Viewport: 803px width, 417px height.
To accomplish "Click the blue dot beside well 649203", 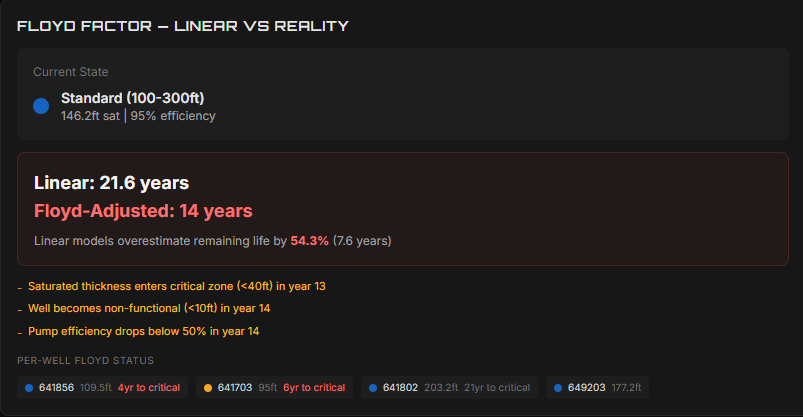I will point(558,388).
